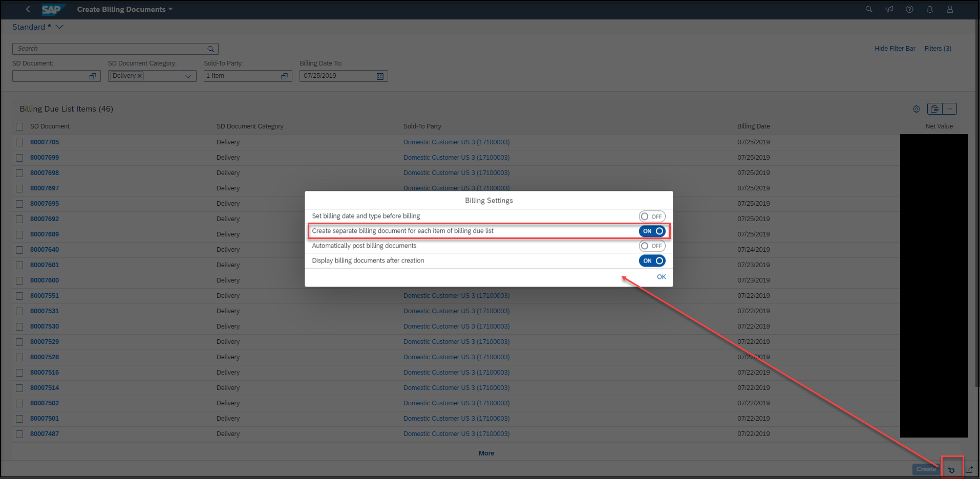The width and height of the screenshot is (980, 479).
Task: Open table settings gear icon
Action: click(917, 109)
